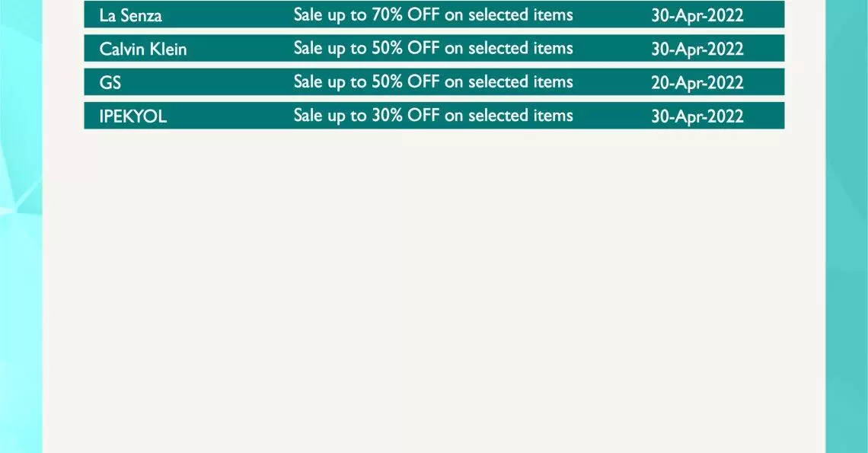The width and height of the screenshot is (868, 453).
Task: Click the gap between La Senza and Calvin Klein rows
Action: 434,31
